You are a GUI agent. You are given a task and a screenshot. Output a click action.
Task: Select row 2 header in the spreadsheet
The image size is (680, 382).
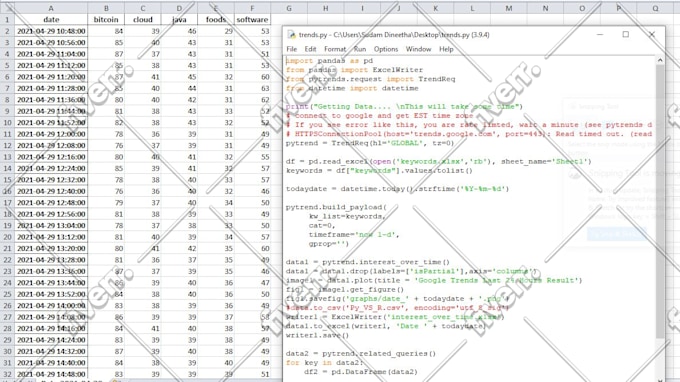7,31
